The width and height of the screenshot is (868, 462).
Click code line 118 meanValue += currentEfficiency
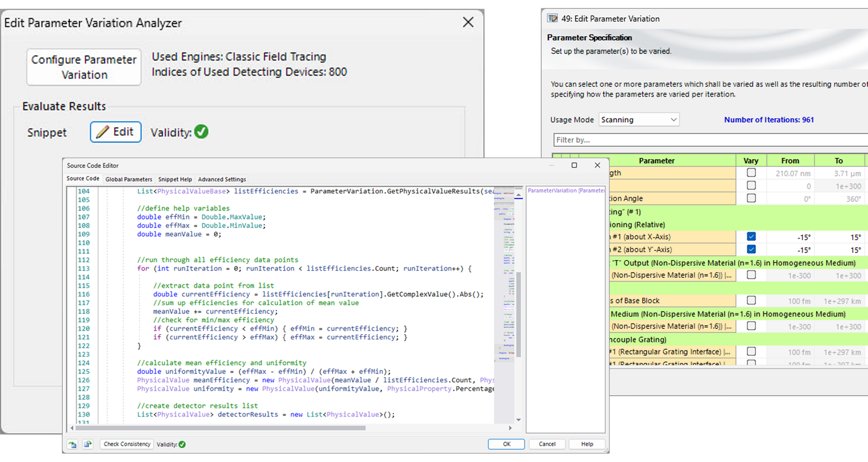click(x=215, y=311)
